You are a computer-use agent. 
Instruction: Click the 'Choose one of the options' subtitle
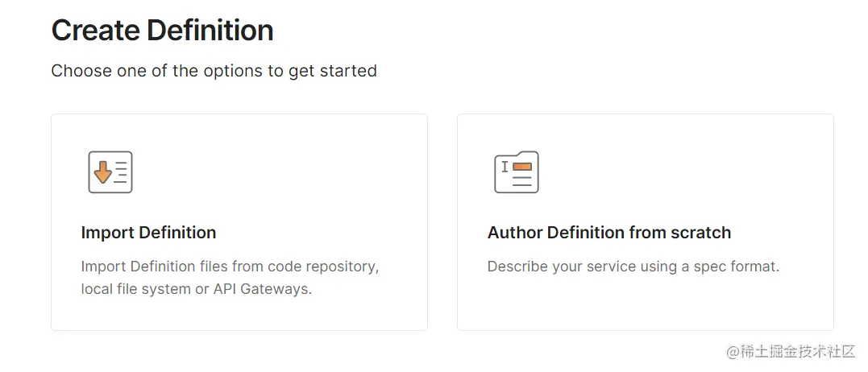coord(214,71)
